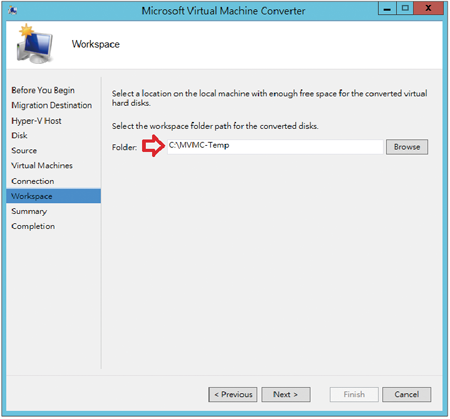Viewport: 450px width, 419px height.
Task: Jump to the Virtual Machines step
Action: (42, 166)
